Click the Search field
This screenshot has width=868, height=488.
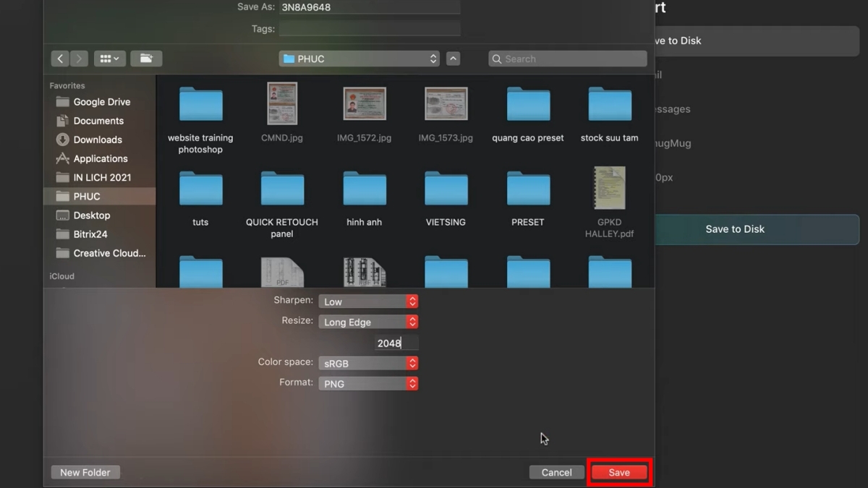click(x=568, y=59)
